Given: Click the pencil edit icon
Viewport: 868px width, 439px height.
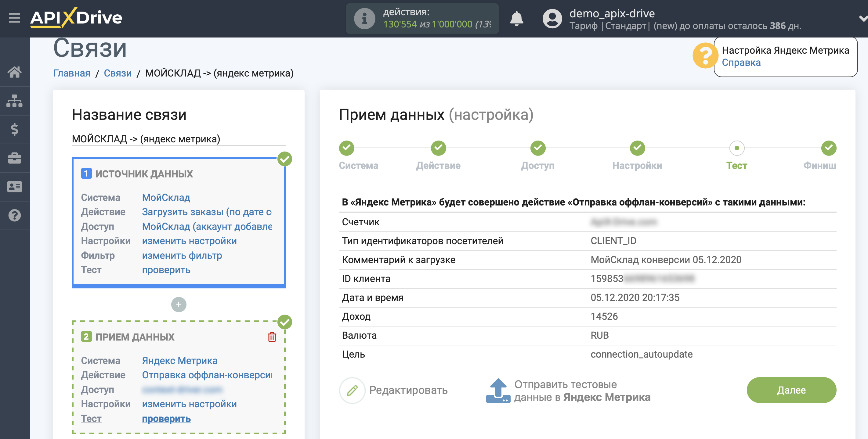Looking at the screenshot, I should 352,390.
